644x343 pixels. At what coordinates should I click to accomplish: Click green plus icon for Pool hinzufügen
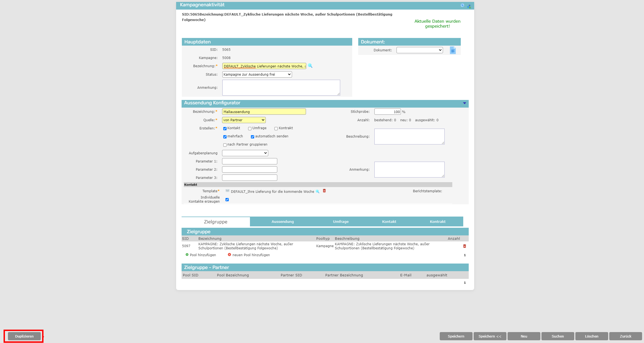coord(187,255)
